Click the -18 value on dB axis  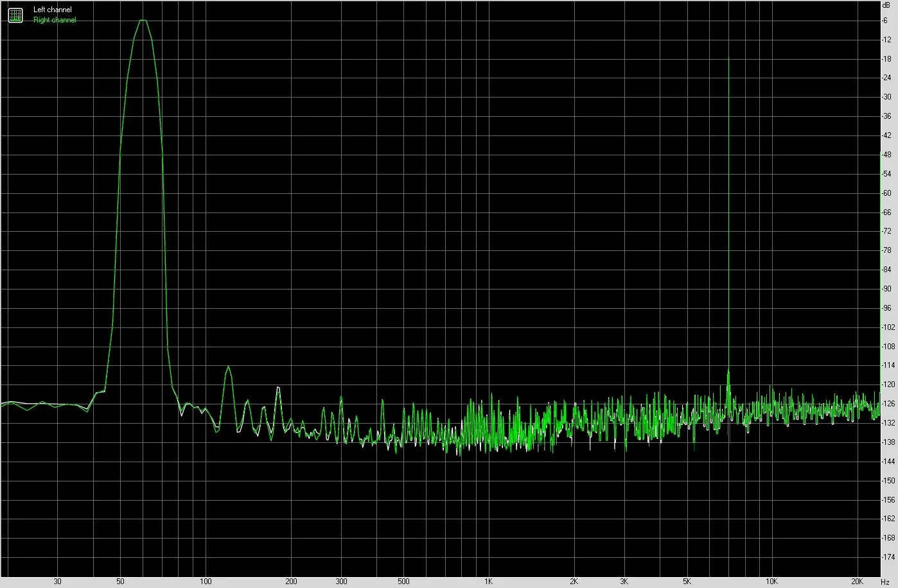(886, 59)
